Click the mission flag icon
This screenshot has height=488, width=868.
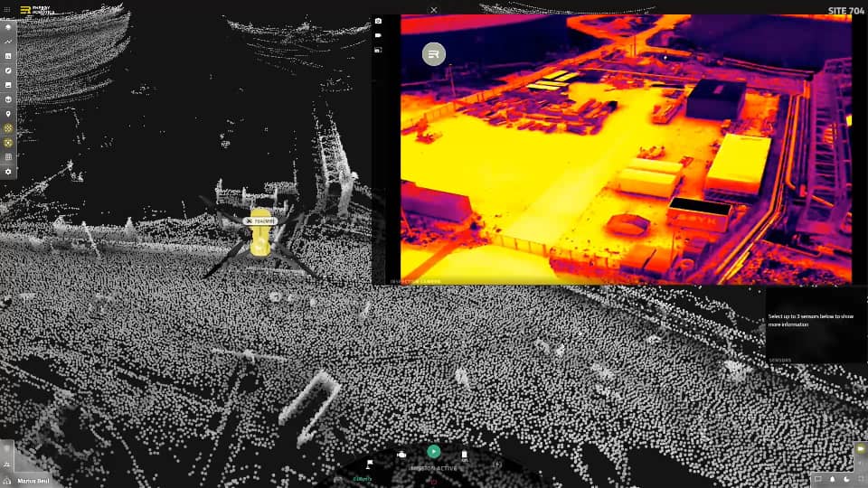point(369,465)
